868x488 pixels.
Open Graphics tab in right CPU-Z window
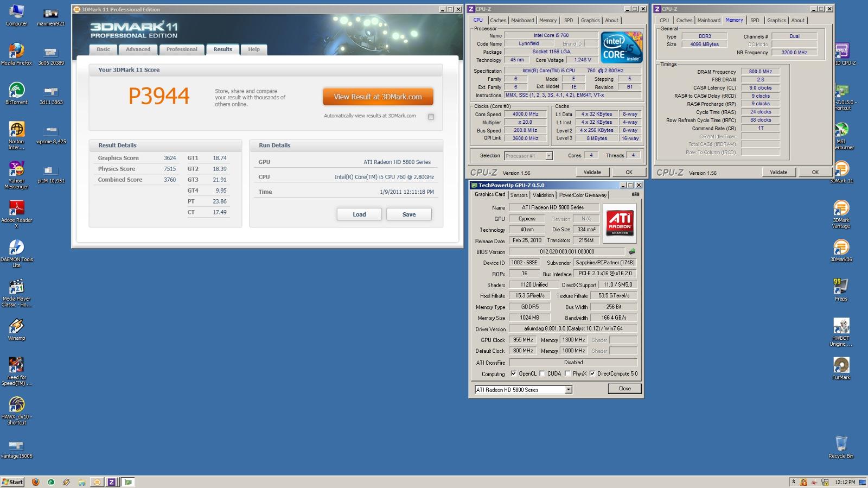(x=776, y=21)
